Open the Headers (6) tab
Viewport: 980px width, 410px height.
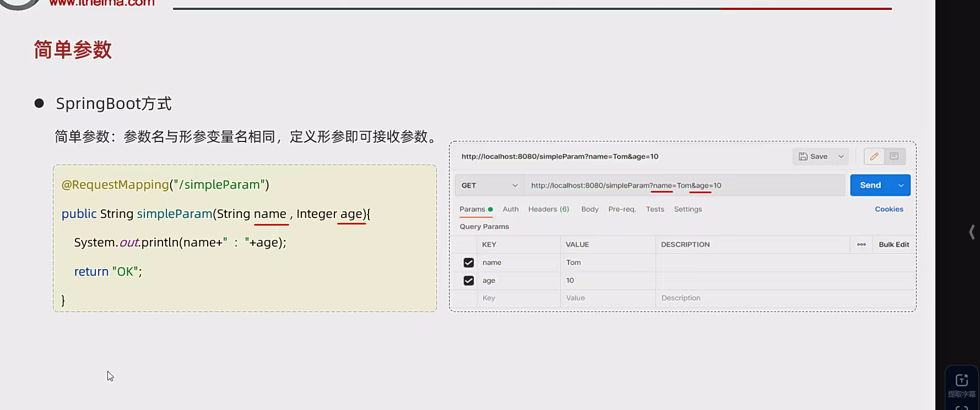549,209
